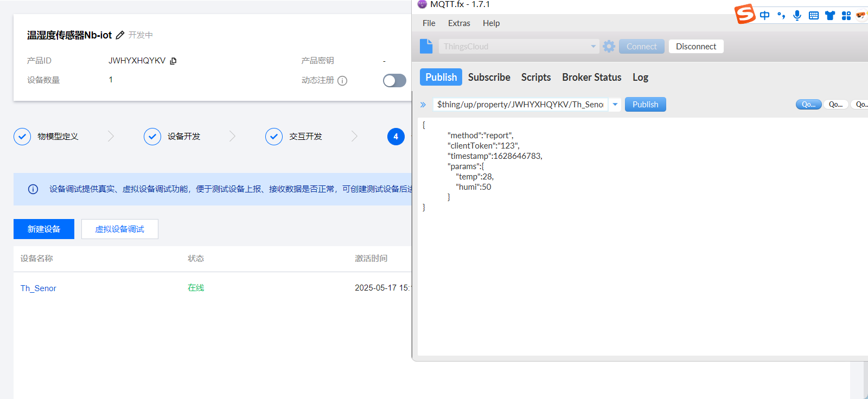Expand the topic panel double-chevron
The height and width of the screenshot is (399, 868).
(x=423, y=105)
